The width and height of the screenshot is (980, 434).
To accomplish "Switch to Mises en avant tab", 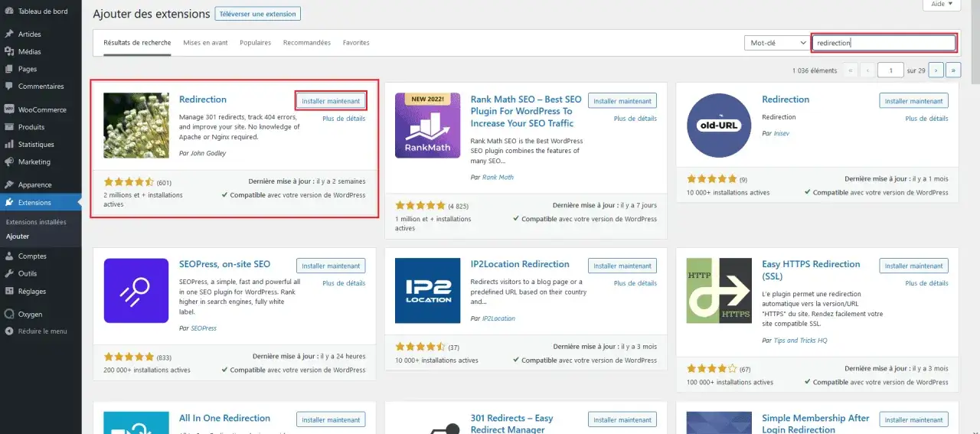I will [x=205, y=43].
